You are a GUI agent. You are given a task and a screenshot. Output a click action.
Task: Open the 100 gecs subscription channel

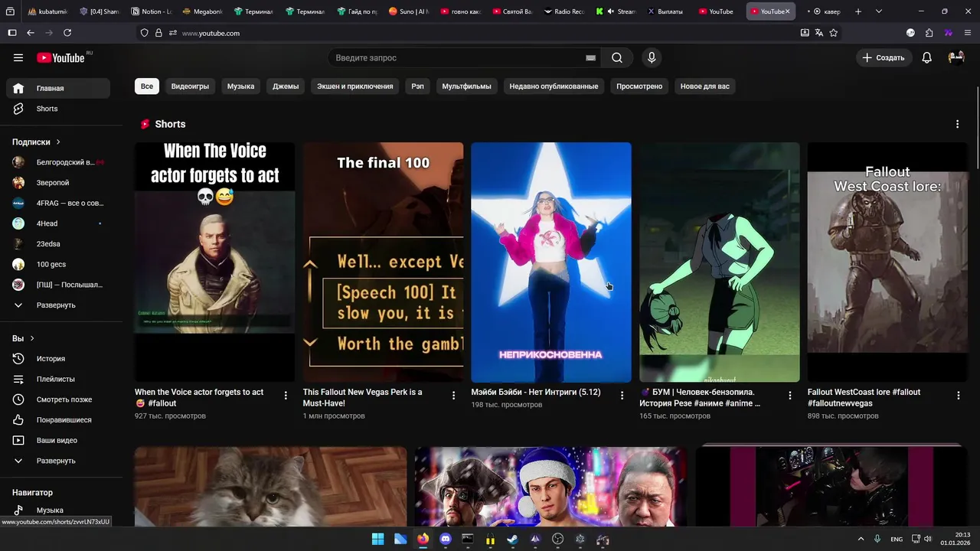(x=58, y=264)
